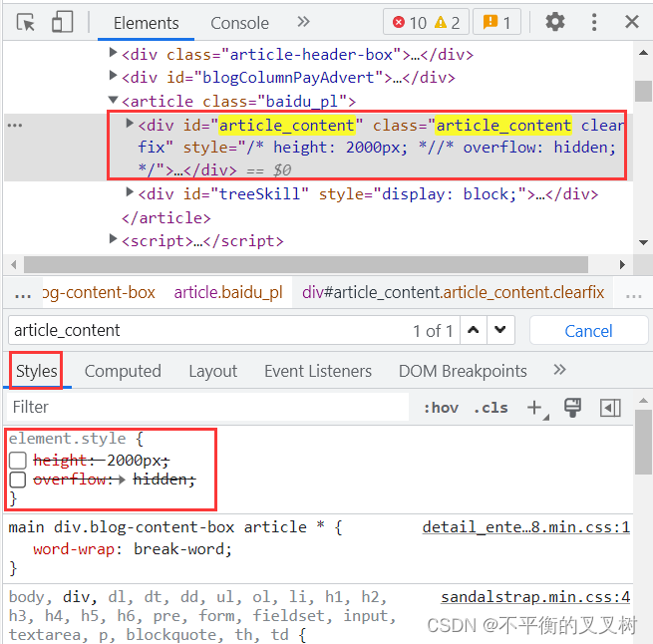Click the horizontal scrollbar right arrow
This screenshot has width=653, height=644.
tap(622, 264)
